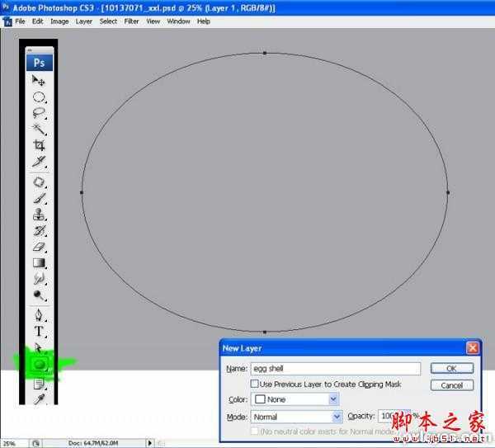The height and width of the screenshot is (448, 495).
Task: Open the Window menu
Action: (178, 21)
